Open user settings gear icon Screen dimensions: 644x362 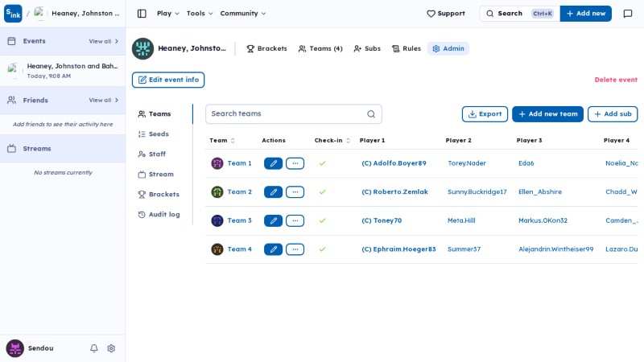pos(111,348)
